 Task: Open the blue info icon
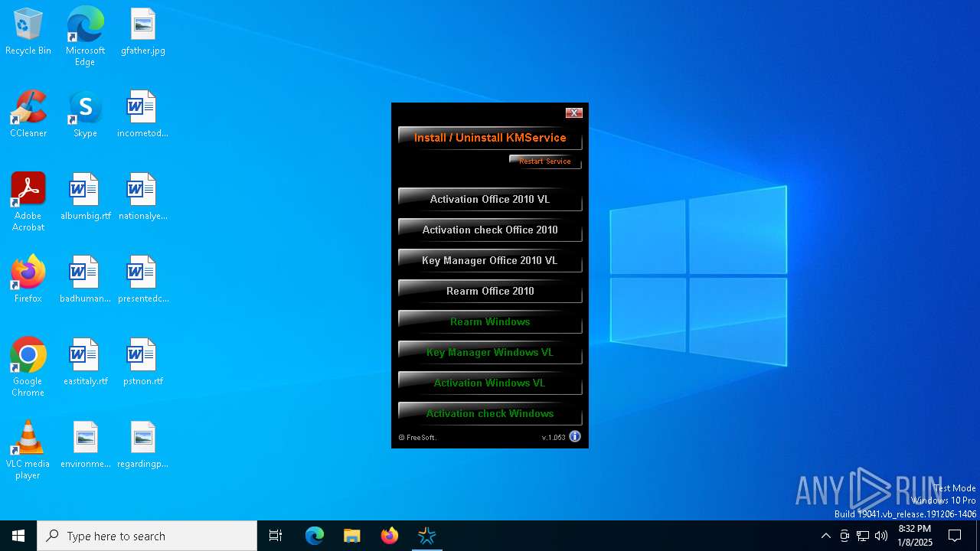pyautogui.click(x=575, y=436)
